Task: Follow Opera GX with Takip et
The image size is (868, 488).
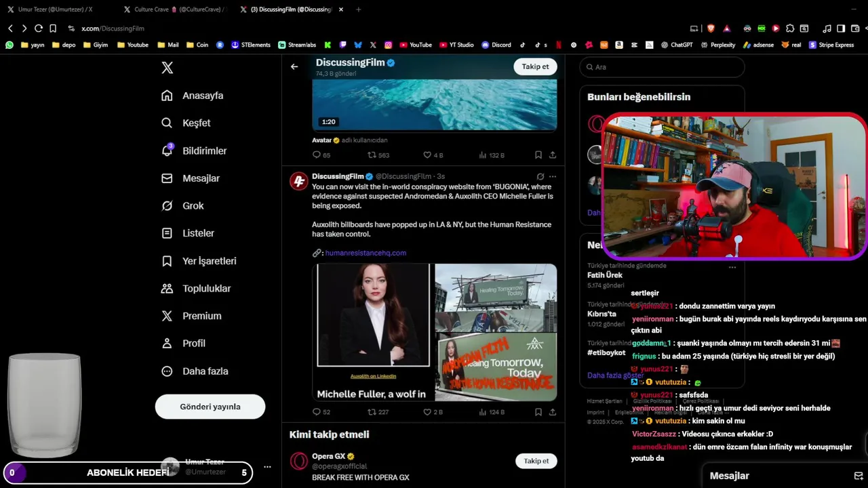Action: pyautogui.click(x=536, y=461)
